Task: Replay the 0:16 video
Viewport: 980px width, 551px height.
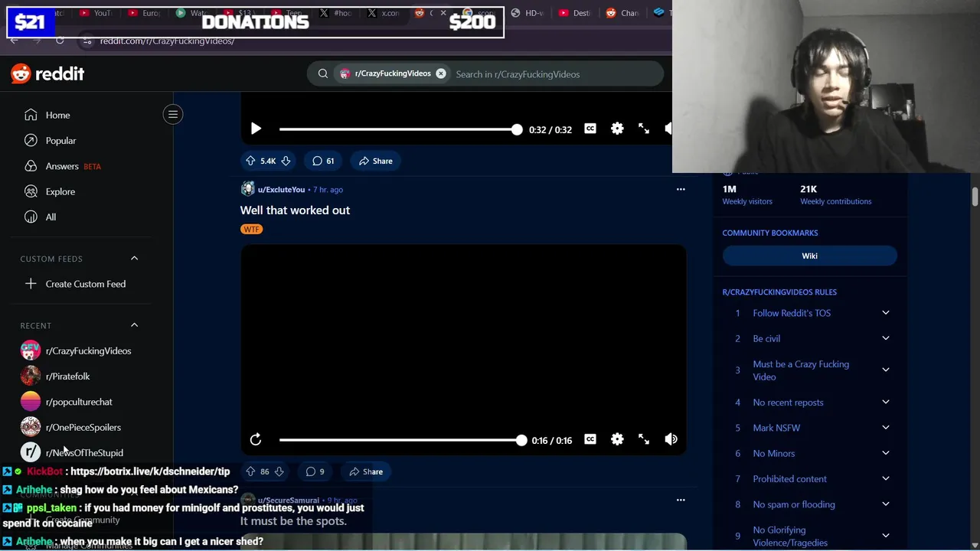Action: tap(256, 439)
